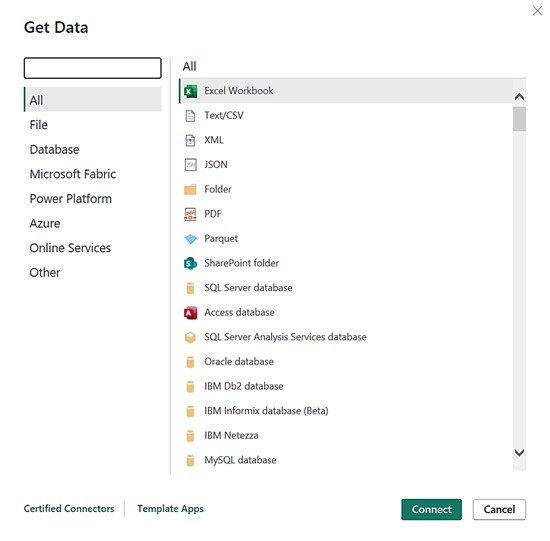Choose the Text/CSV file icon
The width and height of the screenshot is (550, 541).
[190, 116]
